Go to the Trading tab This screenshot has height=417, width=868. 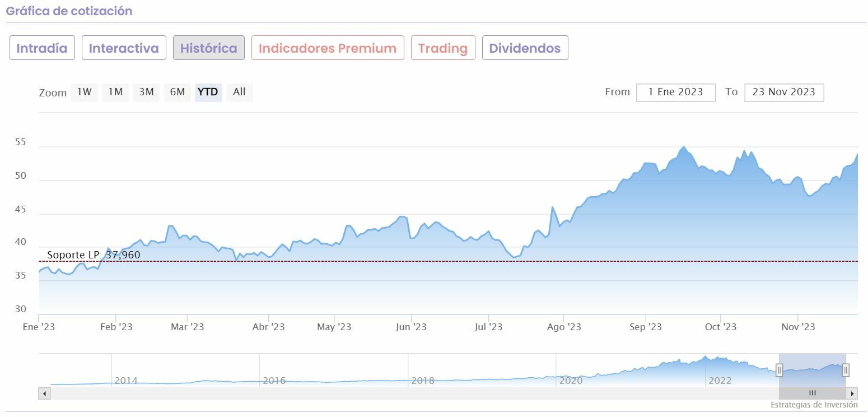tap(443, 48)
